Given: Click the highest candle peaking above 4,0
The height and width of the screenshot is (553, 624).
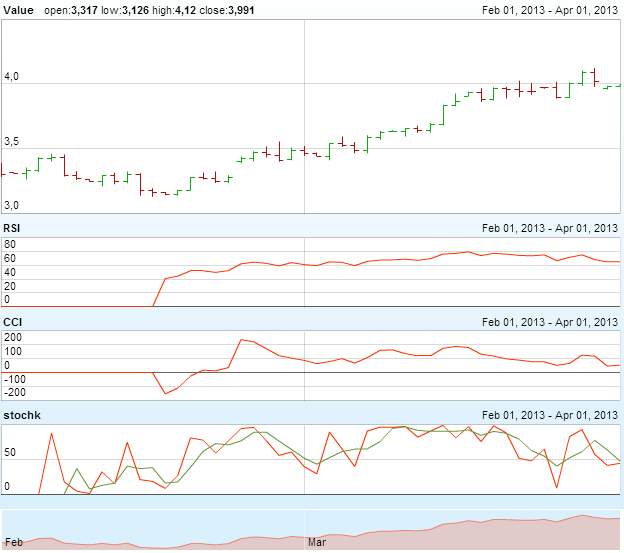Looking at the screenshot, I should 595,77.
